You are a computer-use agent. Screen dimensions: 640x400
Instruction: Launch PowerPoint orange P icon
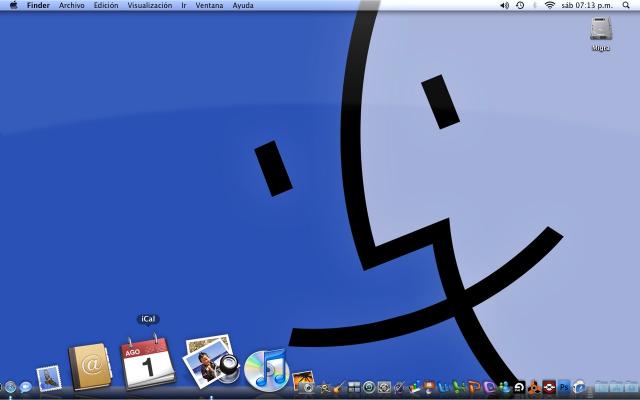474,387
